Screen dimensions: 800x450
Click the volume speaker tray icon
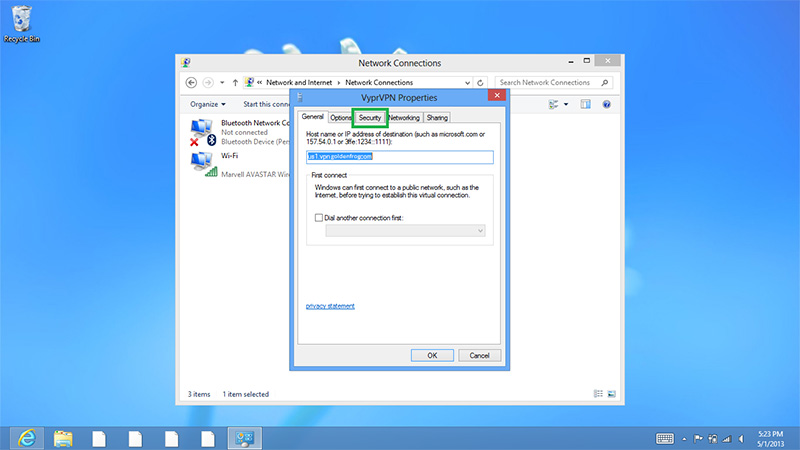pyautogui.click(x=741, y=439)
